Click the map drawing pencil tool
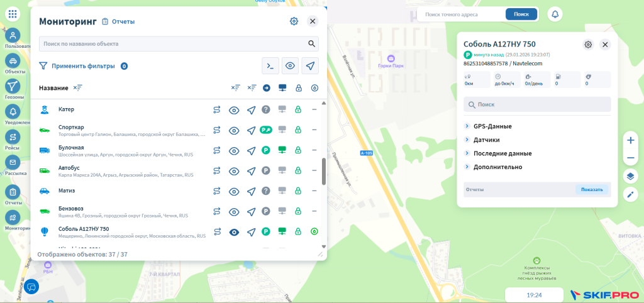Viewport: 644px width, 303px height. pyautogui.click(x=631, y=194)
